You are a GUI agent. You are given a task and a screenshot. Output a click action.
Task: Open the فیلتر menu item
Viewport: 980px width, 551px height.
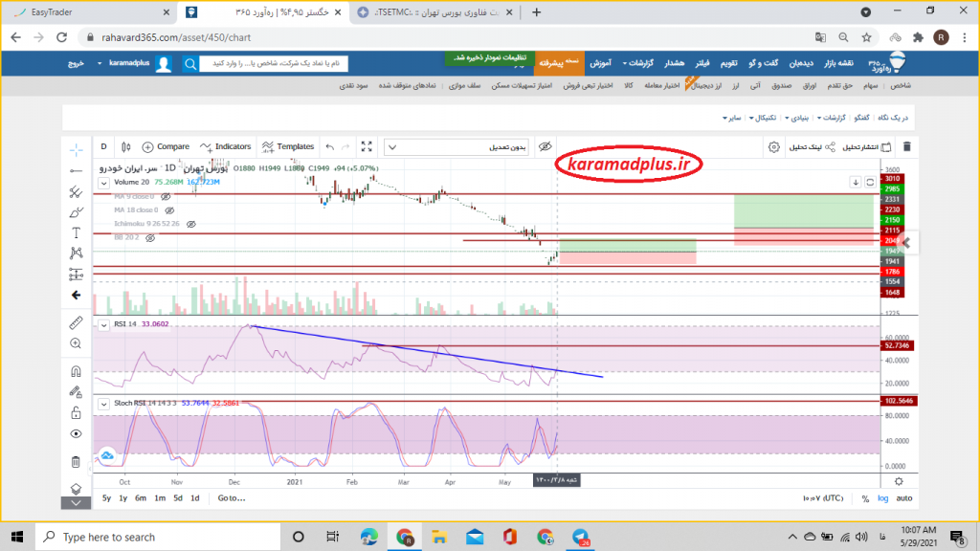tap(702, 64)
